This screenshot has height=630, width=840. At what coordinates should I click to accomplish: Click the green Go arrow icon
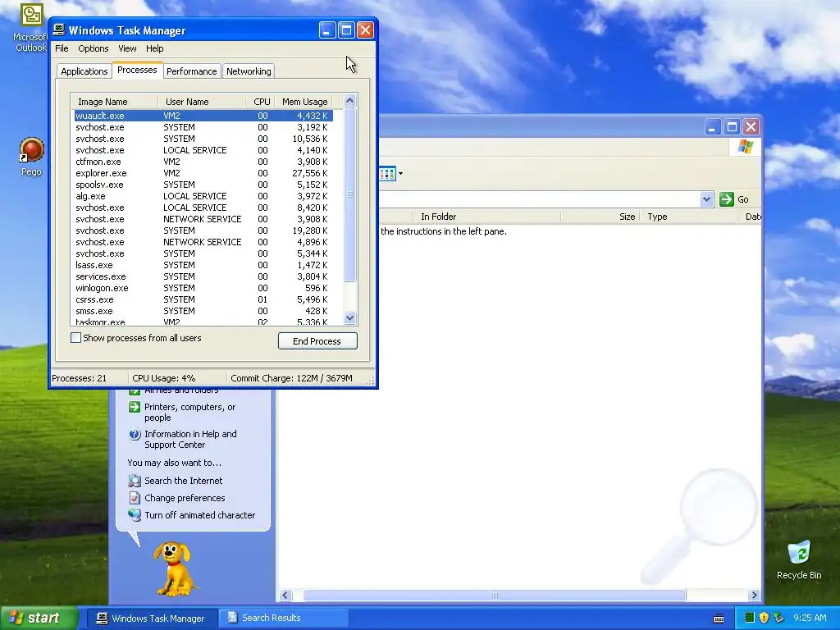click(727, 199)
